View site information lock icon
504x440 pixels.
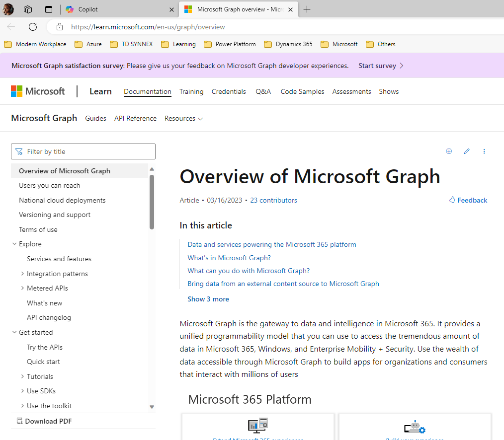click(x=60, y=27)
